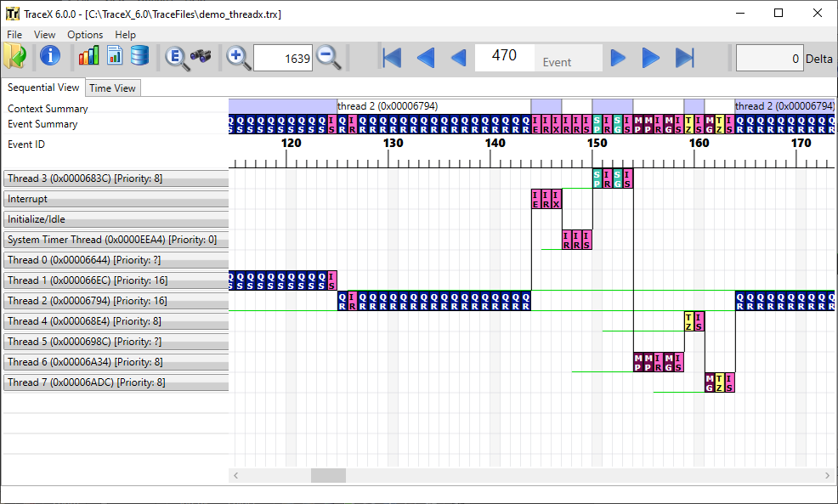The height and width of the screenshot is (504, 838).
Task: Switch to the Time View tab
Action: pyautogui.click(x=112, y=88)
